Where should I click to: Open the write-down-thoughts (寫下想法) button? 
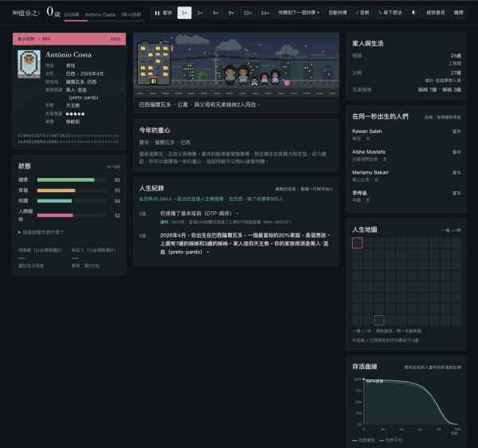point(390,13)
